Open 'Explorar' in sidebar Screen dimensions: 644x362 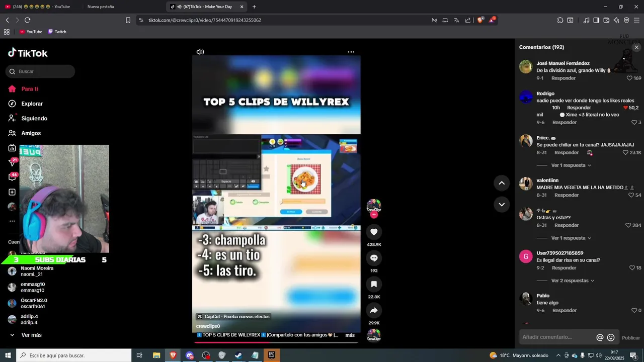32,104
